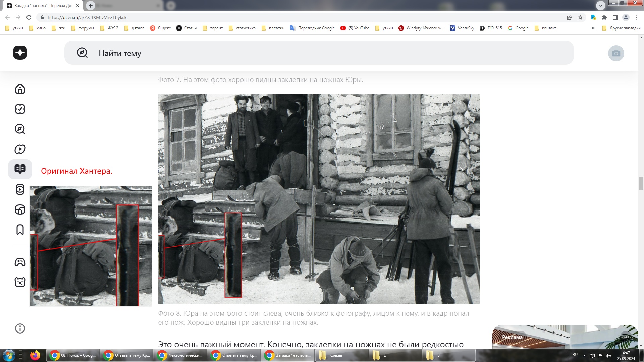Share this page via the share icon
This screenshot has width=644, height=362.
click(570, 17)
